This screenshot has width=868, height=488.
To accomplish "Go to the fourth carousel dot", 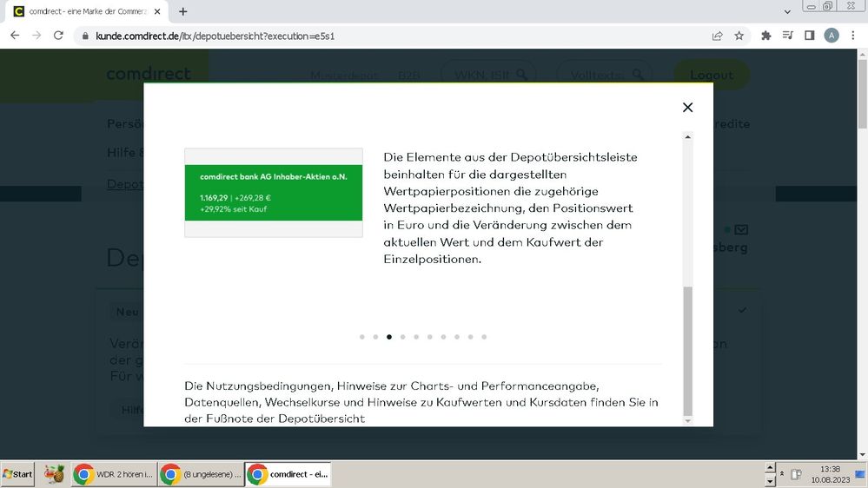I will (402, 337).
